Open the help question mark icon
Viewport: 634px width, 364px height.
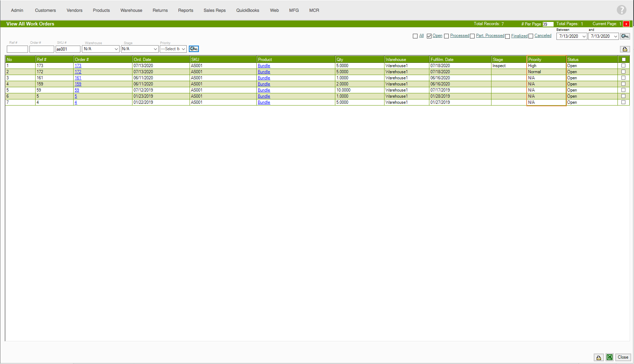(621, 10)
